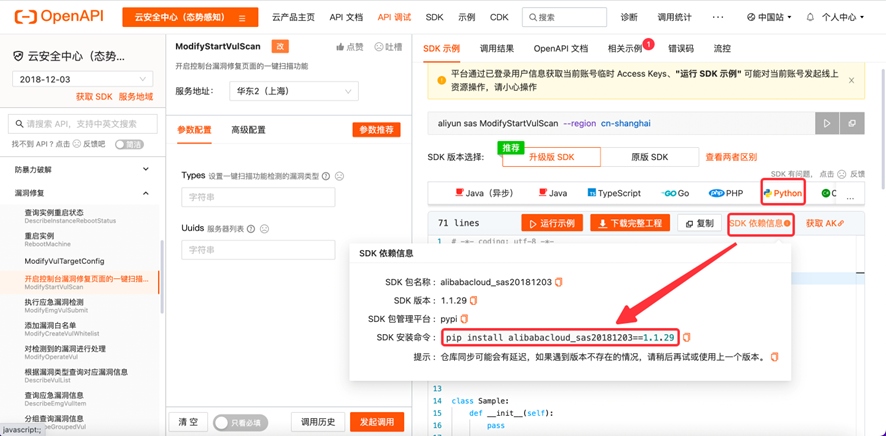
Task: Copy the SDK version 1.1.29
Action: pyautogui.click(x=474, y=300)
